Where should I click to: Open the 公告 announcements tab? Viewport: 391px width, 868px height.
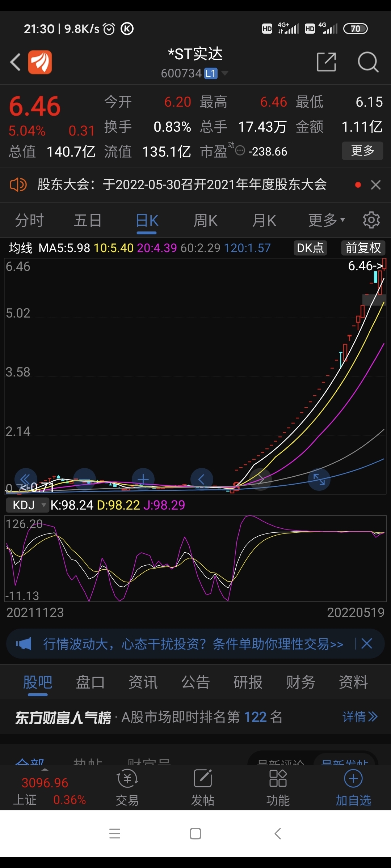point(195,682)
